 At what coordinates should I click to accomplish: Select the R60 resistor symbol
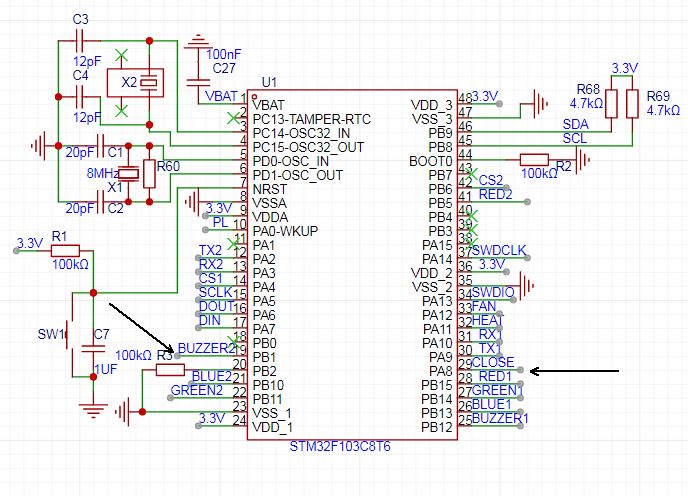tap(150, 174)
